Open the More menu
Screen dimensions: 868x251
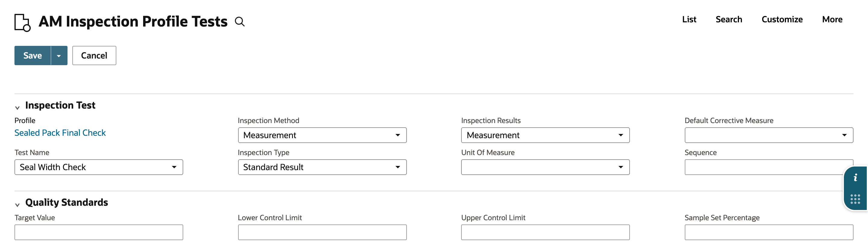click(832, 20)
